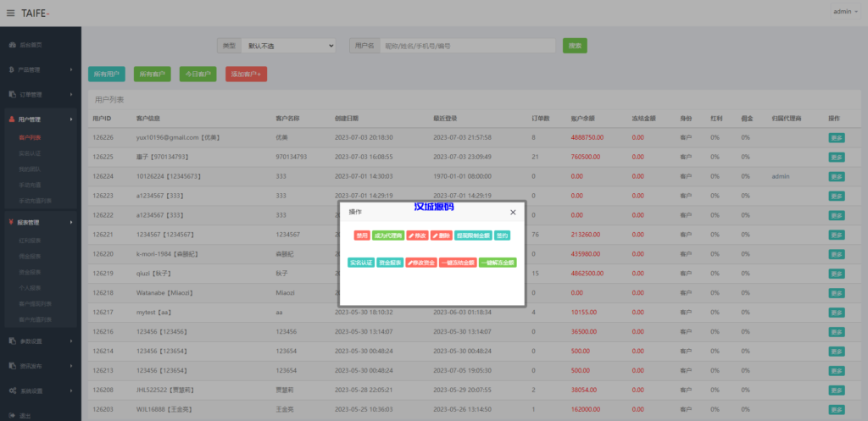This screenshot has height=421, width=868.
Task: Click the green 成为代理商 button
Action: pos(388,235)
